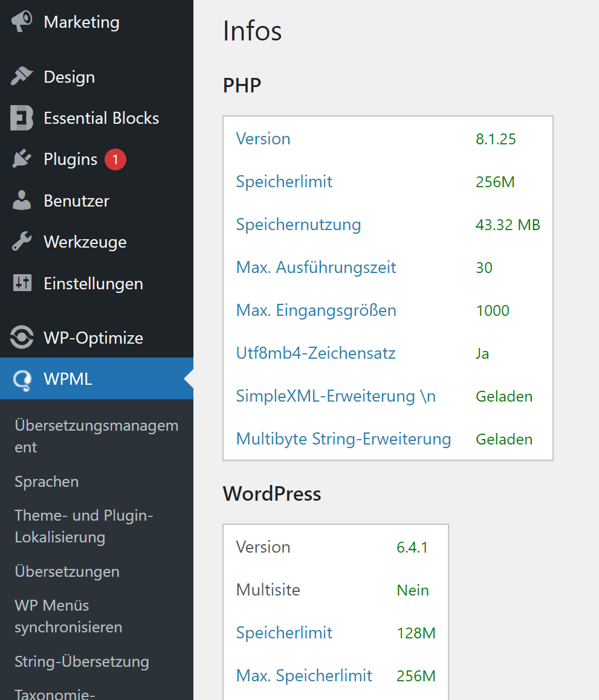Click the WordPress Version label
Screen dimensions: 599x700
(263, 547)
